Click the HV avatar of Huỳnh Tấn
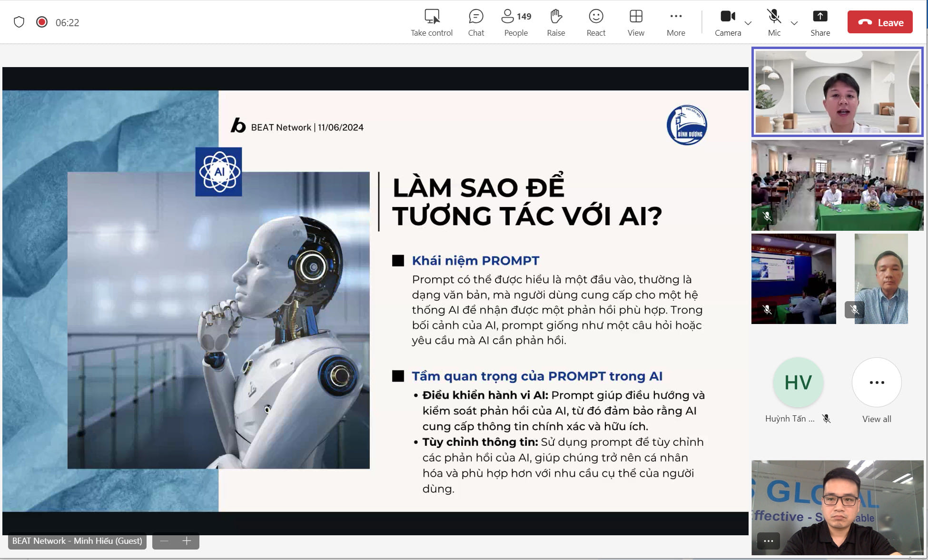The width and height of the screenshot is (928, 560). (x=798, y=383)
